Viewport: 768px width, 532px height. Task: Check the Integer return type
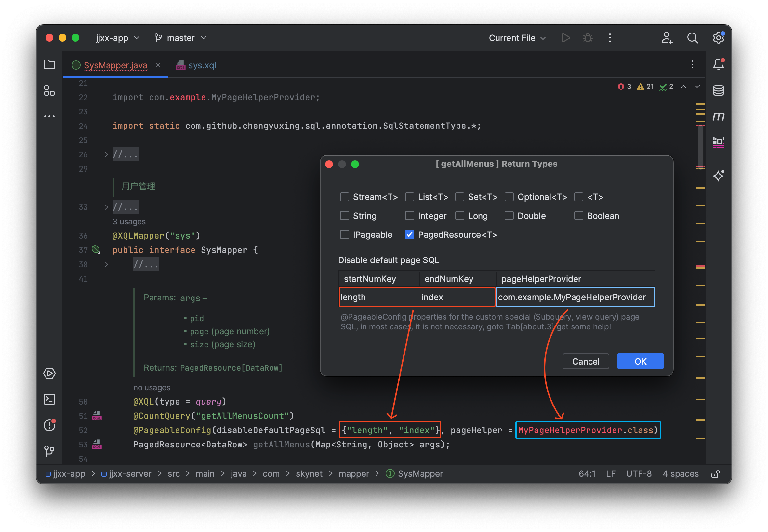[409, 216]
